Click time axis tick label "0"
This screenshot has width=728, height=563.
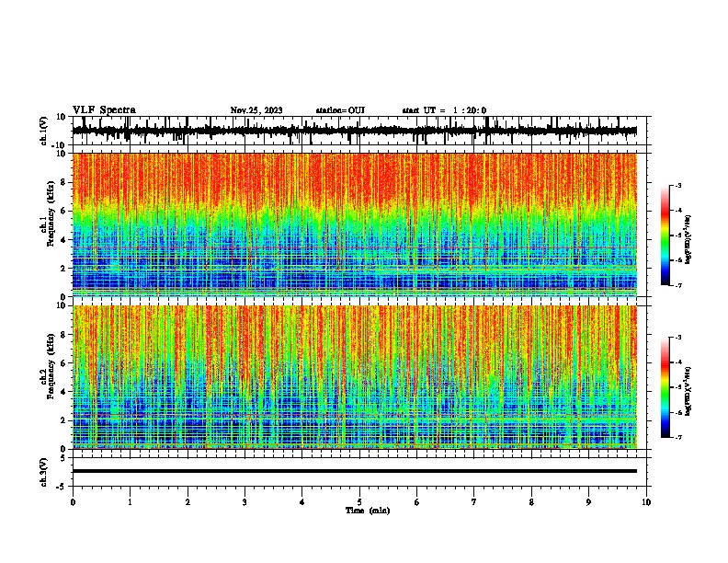[x=73, y=502]
